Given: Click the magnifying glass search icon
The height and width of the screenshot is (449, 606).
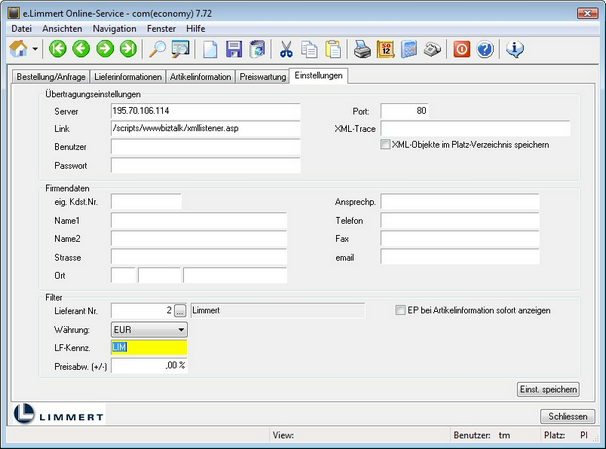Looking at the screenshot, I should (157, 49).
